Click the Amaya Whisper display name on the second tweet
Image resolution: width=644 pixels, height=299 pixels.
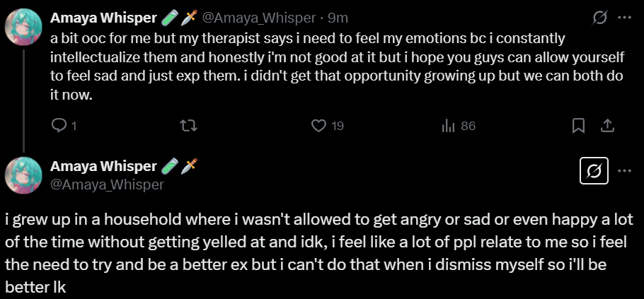[x=103, y=166]
